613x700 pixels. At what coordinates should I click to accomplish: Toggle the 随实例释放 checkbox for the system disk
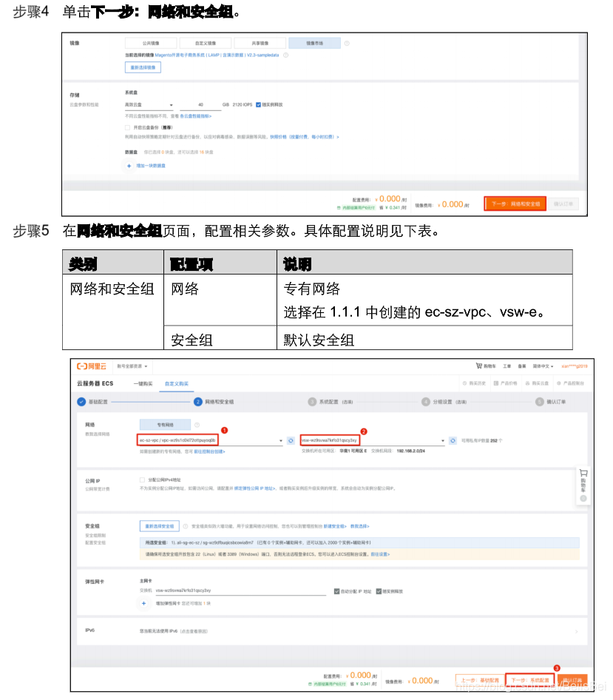point(257,104)
